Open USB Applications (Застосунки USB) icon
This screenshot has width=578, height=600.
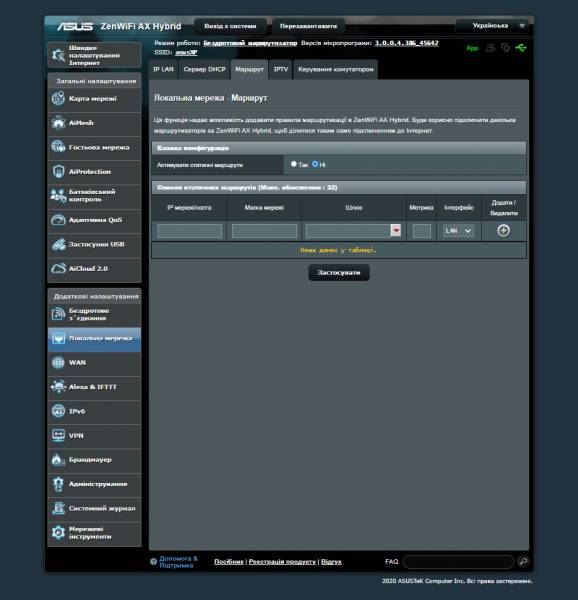click(59, 244)
